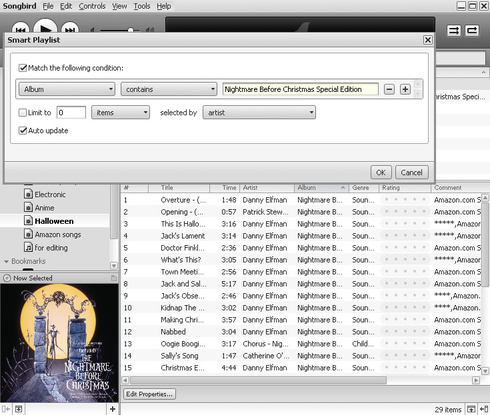This screenshot has height=415, width=490.
Task: Click the Now Selected panel collapse icon
Action: coord(114,278)
